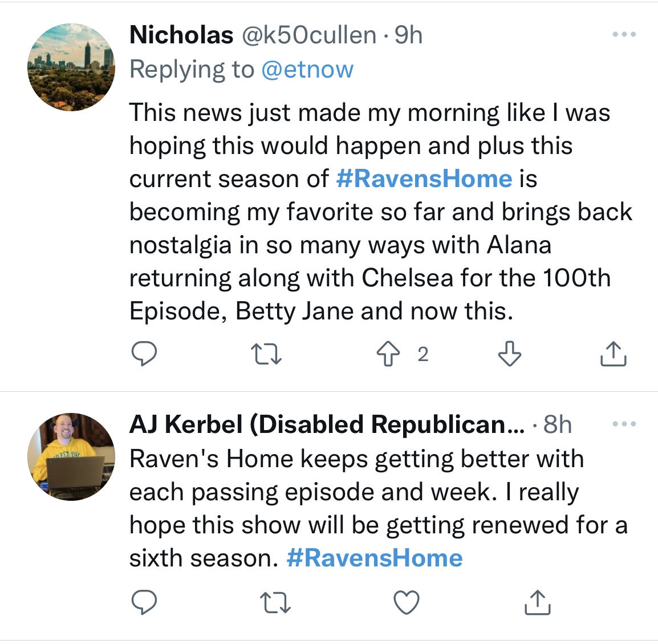Open #RavensHome hashtag in Nicholas's tweet
The height and width of the screenshot is (644, 658).
pyautogui.click(x=424, y=179)
